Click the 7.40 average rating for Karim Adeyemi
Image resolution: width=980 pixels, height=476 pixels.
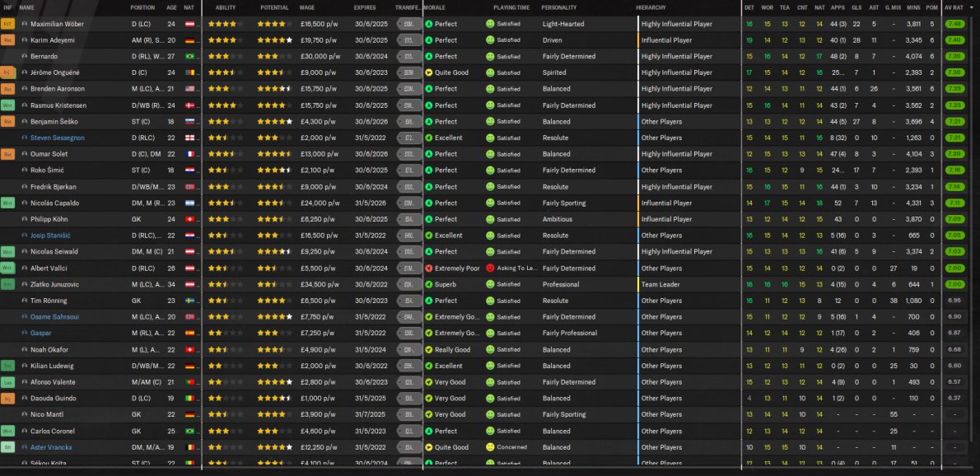click(x=955, y=40)
